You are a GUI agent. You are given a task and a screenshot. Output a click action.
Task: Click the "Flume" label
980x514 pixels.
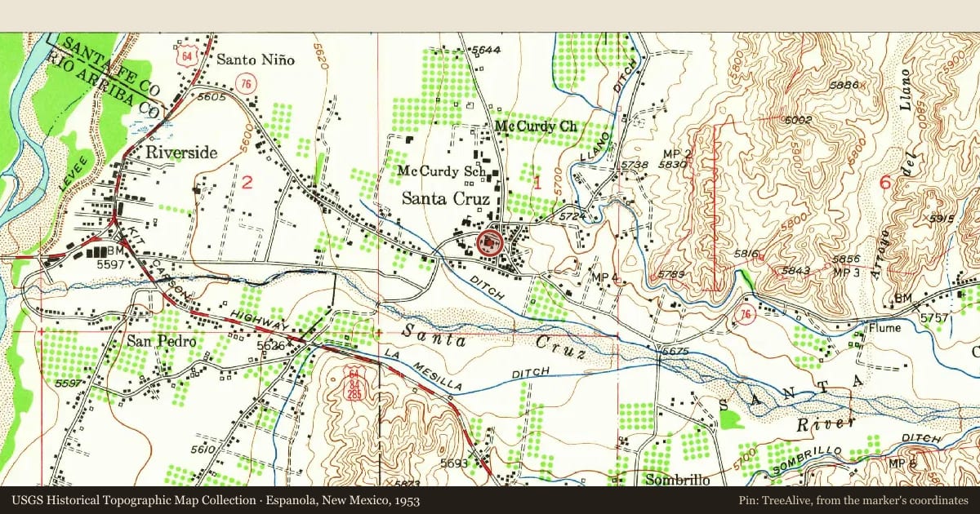tap(884, 329)
